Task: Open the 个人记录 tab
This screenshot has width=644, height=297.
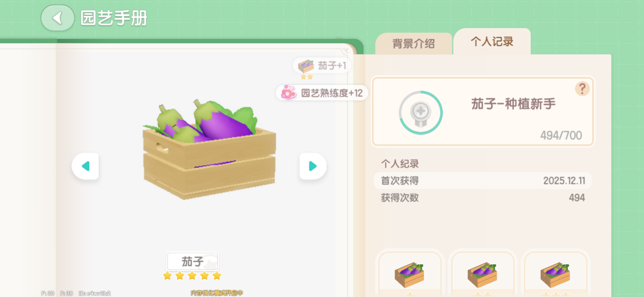Action: (492, 41)
